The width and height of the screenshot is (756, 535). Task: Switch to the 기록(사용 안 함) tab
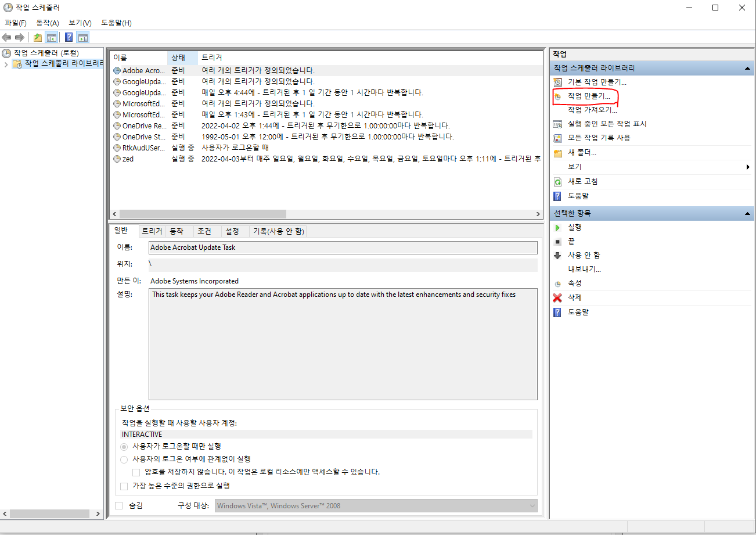click(x=278, y=231)
